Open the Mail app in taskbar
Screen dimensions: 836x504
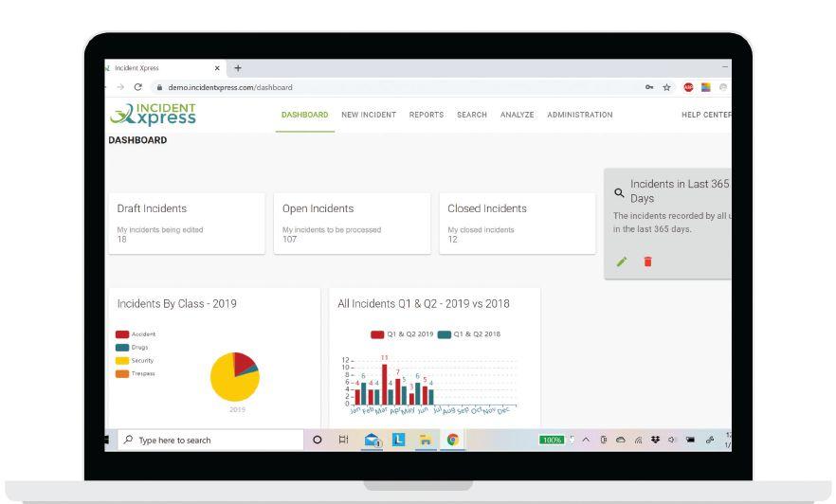[x=373, y=441]
